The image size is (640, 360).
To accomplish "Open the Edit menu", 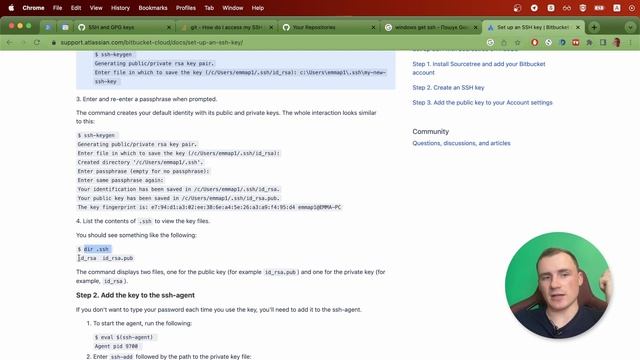I will [x=76, y=8].
